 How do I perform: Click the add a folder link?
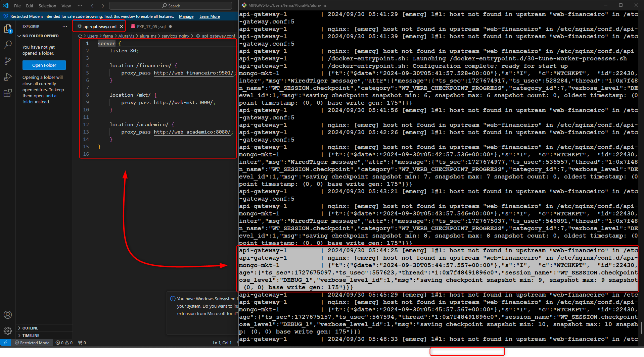(39, 99)
